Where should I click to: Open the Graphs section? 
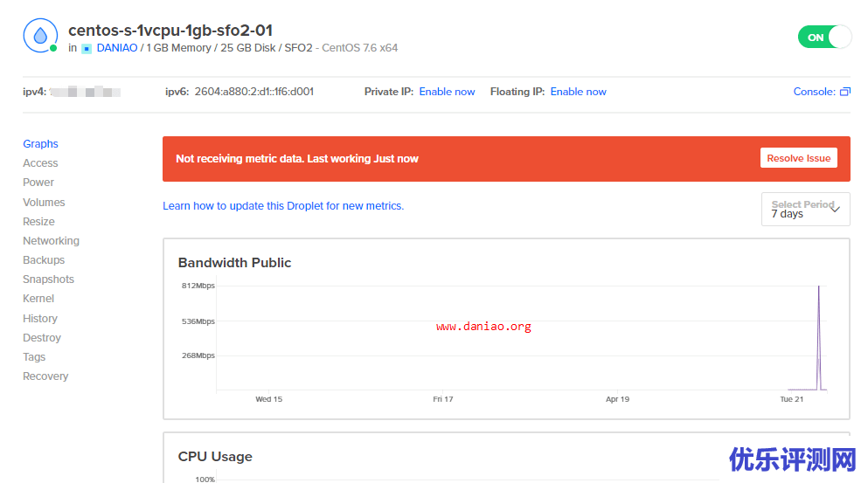tap(40, 144)
